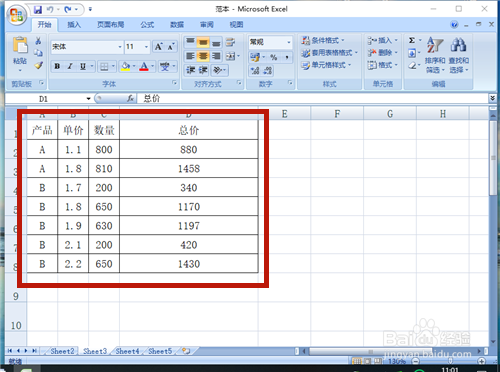Switch to the Formulas tab

(147, 25)
